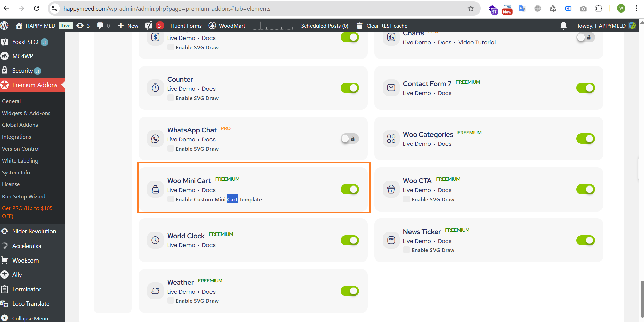The height and width of the screenshot is (322, 644).
Task: Open notifications bell in admin bar
Action: (563, 26)
